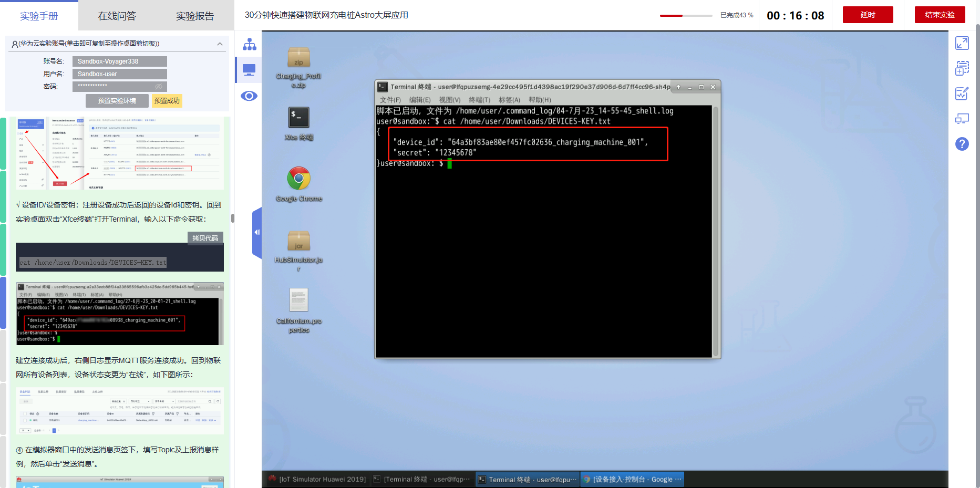
Task: Click the device_id line in terminal
Action: pyautogui.click(x=521, y=142)
